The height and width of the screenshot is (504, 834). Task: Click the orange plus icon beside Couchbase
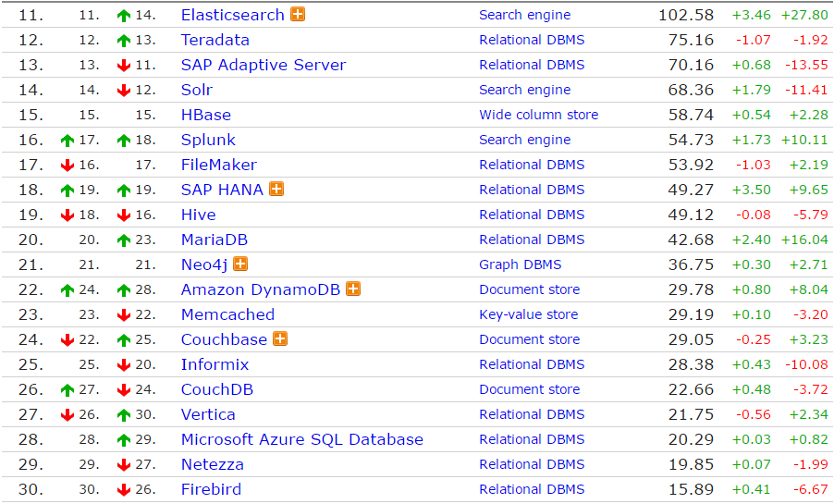tap(280, 338)
